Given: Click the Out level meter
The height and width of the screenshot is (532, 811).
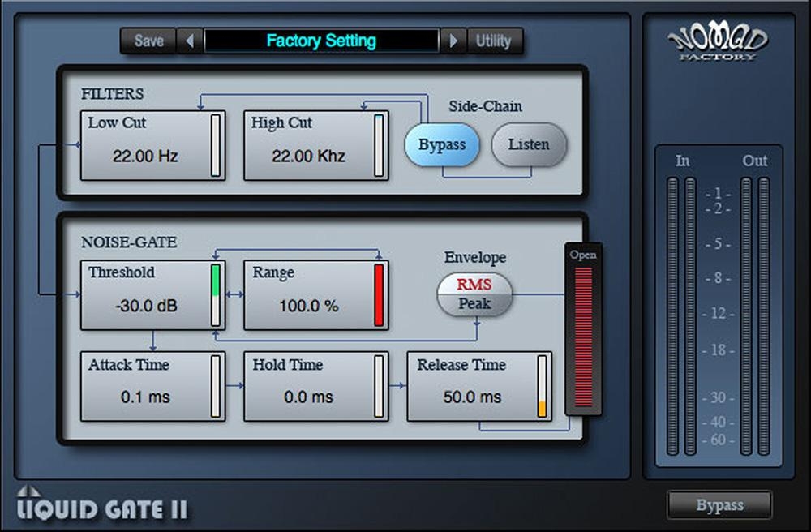Looking at the screenshot, I should pos(754,316).
